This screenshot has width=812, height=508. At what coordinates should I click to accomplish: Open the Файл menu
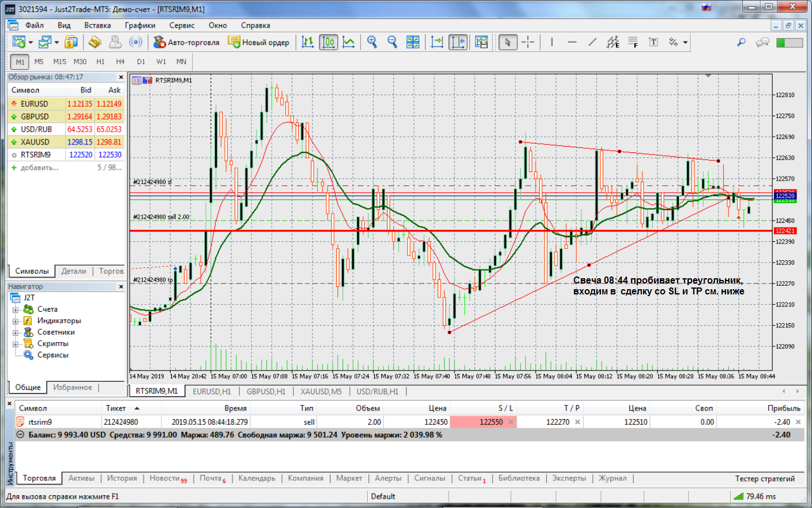point(35,25)
